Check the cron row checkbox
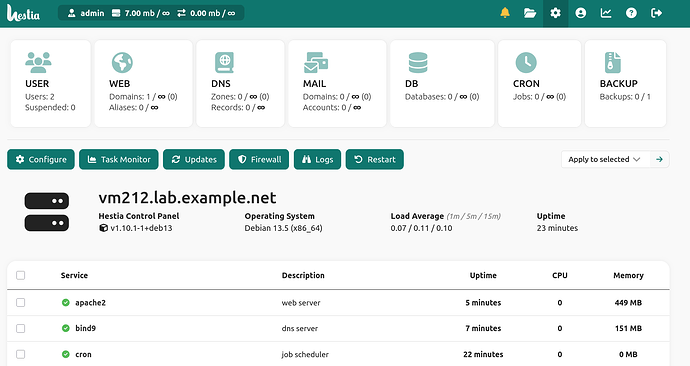This screenshot has height=366, width=690. pos(20,354)
